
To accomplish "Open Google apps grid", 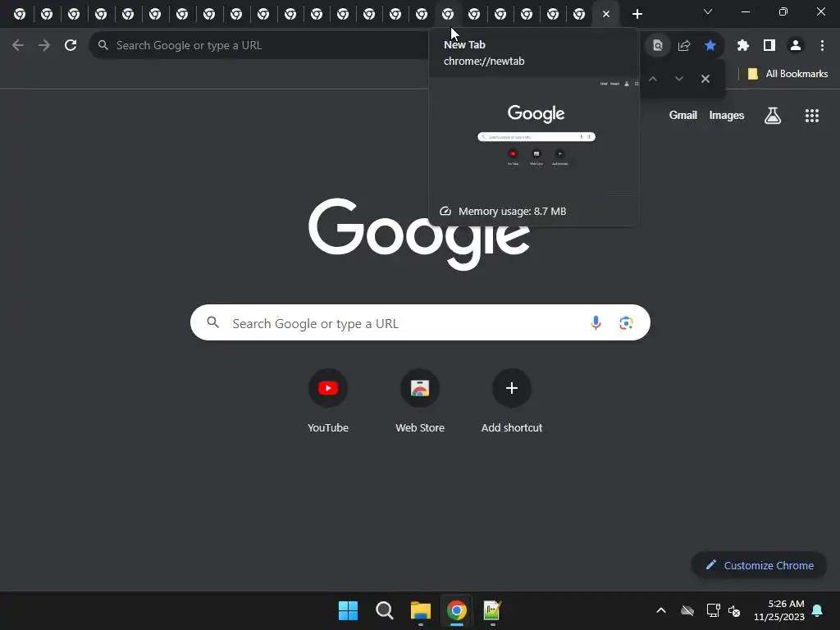I will pos(812,115).
